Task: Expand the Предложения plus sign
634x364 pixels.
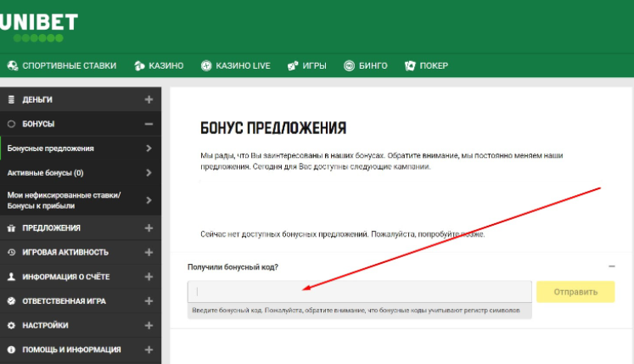Action: (x=149, y=228)
